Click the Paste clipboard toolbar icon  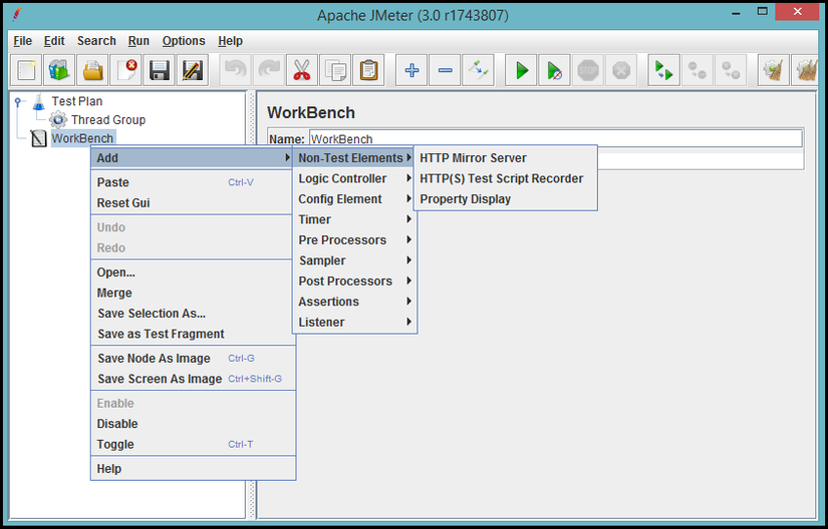click(368, 70)
